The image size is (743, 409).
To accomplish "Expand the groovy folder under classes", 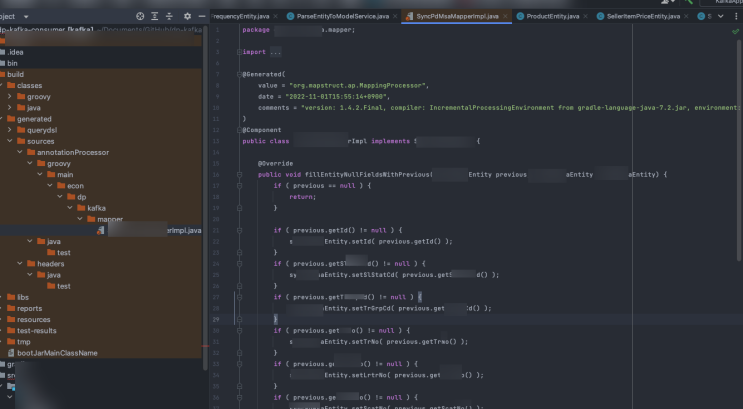I will (9, 96).
